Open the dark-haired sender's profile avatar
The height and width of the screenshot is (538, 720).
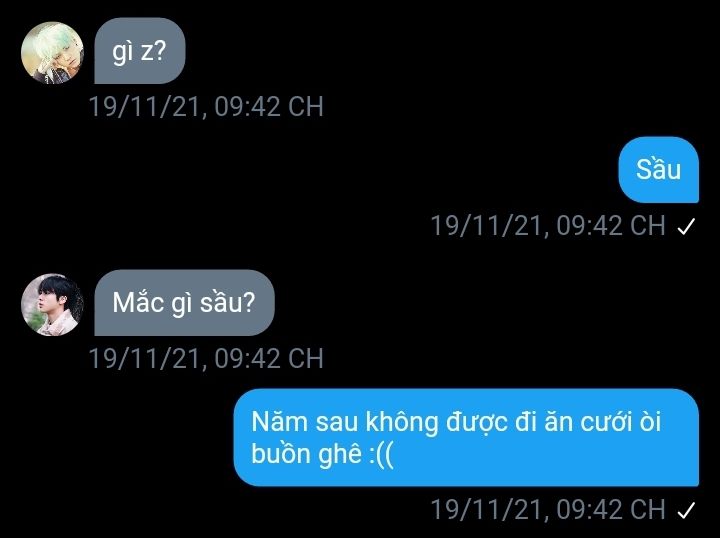pyautogui.click(x=52, y=305)
